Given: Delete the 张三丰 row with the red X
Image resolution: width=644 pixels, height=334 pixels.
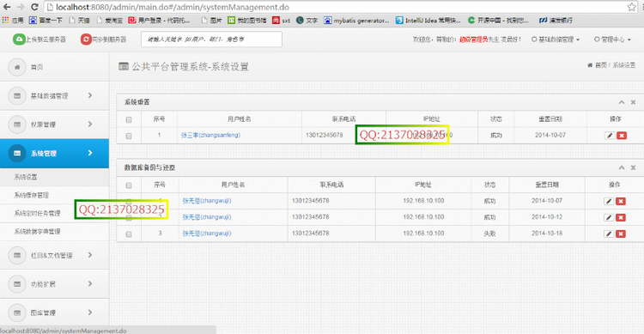Looking at the screenshot, I should pyautogui.click(x=622, y=136).
